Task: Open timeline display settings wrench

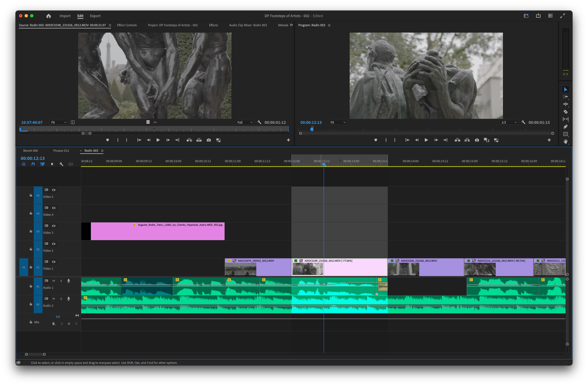Action: pos(61,164)
